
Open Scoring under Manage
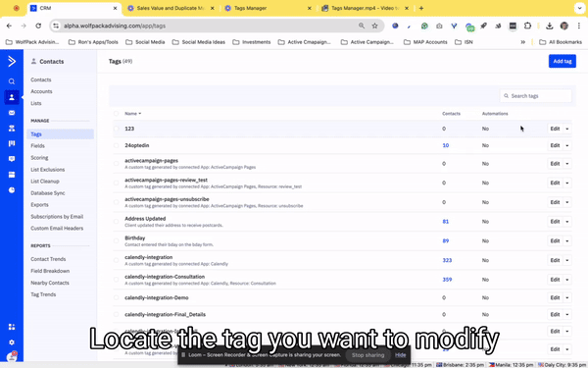click(x=39, y=158)
